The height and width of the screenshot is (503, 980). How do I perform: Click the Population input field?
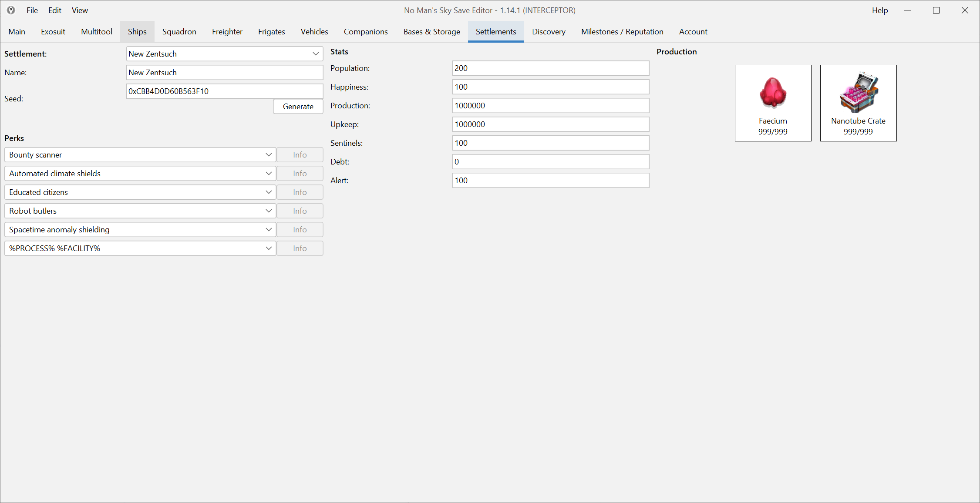pyautogui.click(x=550, y=68)
